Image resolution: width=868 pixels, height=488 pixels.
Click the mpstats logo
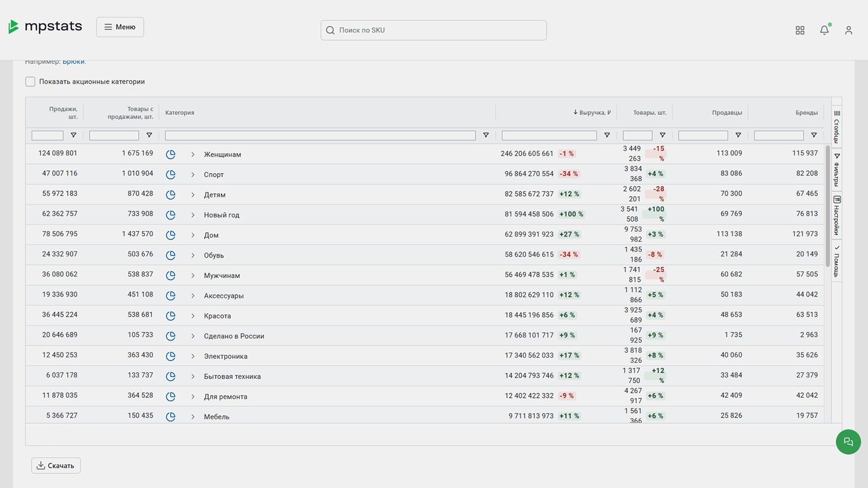pyautogui.click(x=46, y=26)
